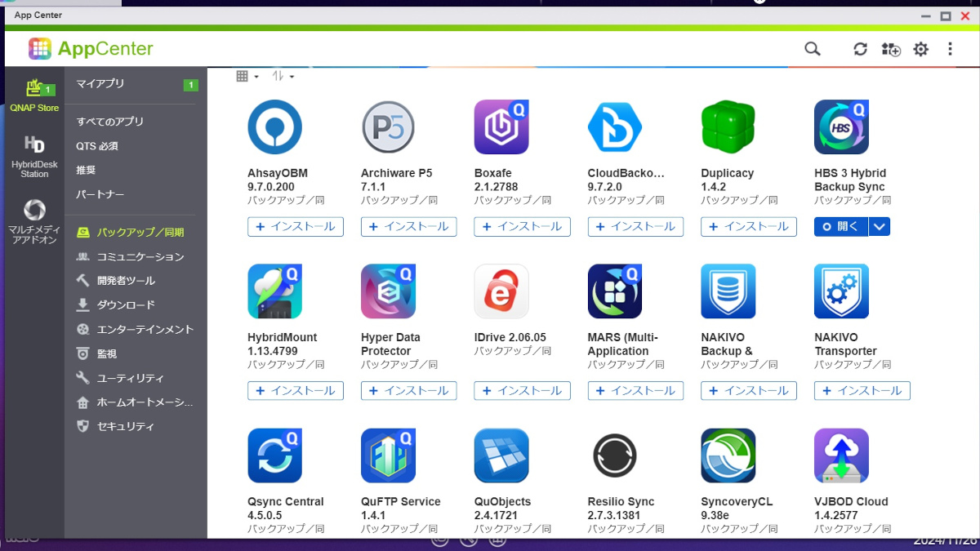The image size is (980, 551).
Task: Expand the grid view mode dropdown
Action: tap(247, 76)
